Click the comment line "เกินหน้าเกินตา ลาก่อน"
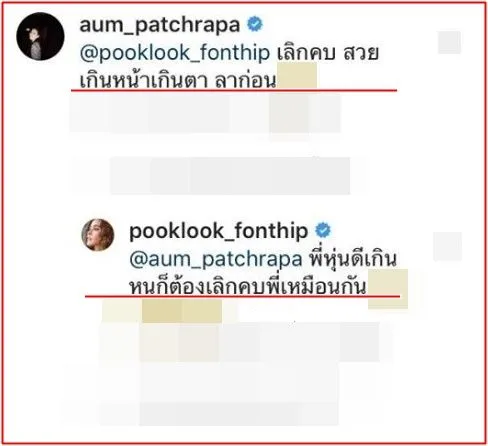The image size is (488, 446). 178,80
